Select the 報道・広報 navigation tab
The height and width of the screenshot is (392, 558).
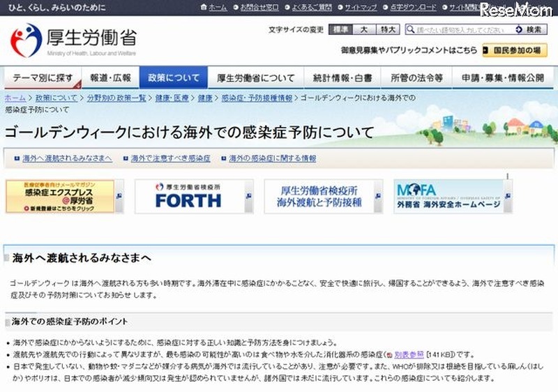[x=110, y=77]
